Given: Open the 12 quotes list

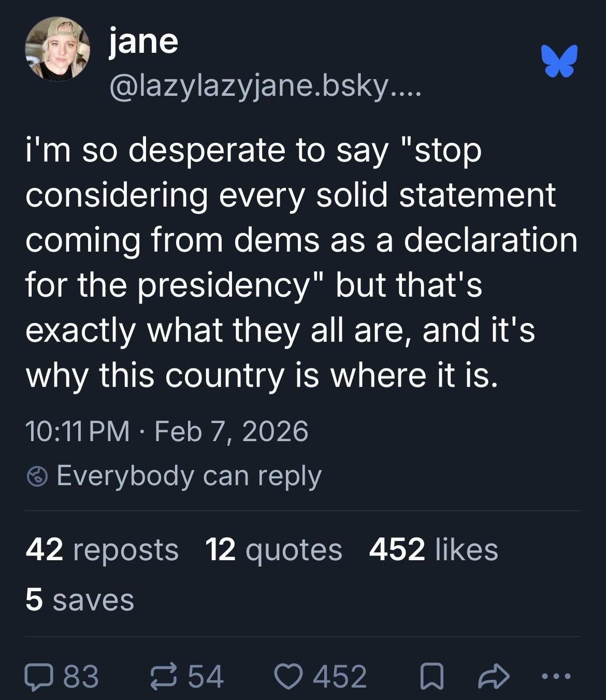Looking at the screenshot, I should [x=273, y=549].
